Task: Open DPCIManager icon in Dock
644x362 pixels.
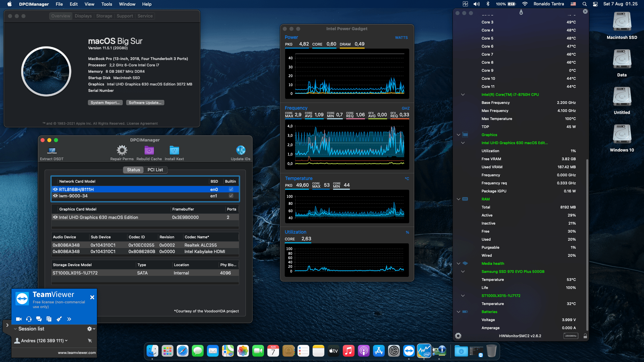Action: click(439, 351)
